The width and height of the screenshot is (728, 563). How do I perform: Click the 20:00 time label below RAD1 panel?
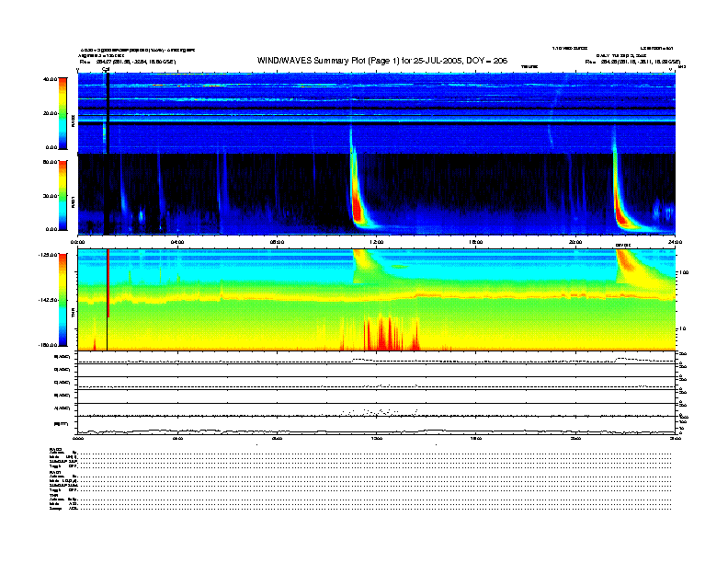pyautogui.click(x=575, y=242)
